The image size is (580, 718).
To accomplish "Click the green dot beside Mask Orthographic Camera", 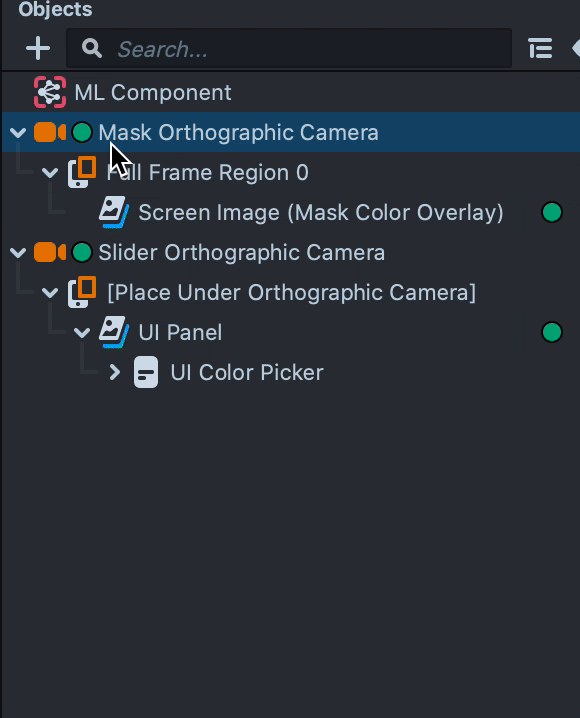I will pyautogui.click(x=82, y=132).
